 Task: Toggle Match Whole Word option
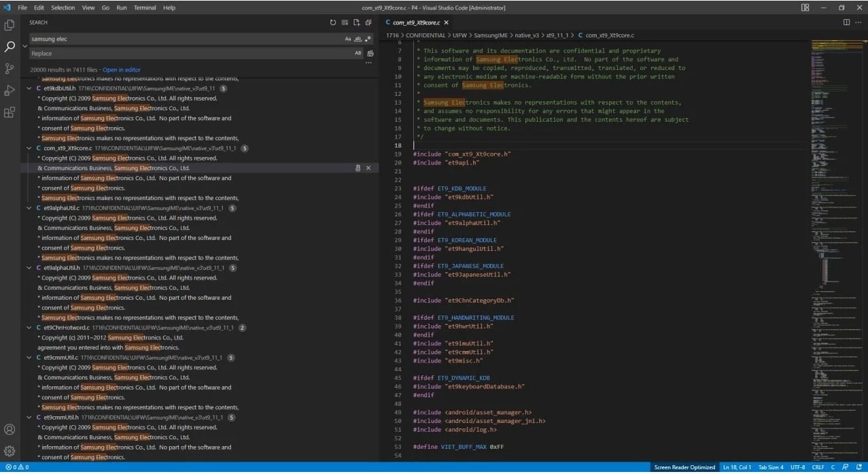coord(358,39)
